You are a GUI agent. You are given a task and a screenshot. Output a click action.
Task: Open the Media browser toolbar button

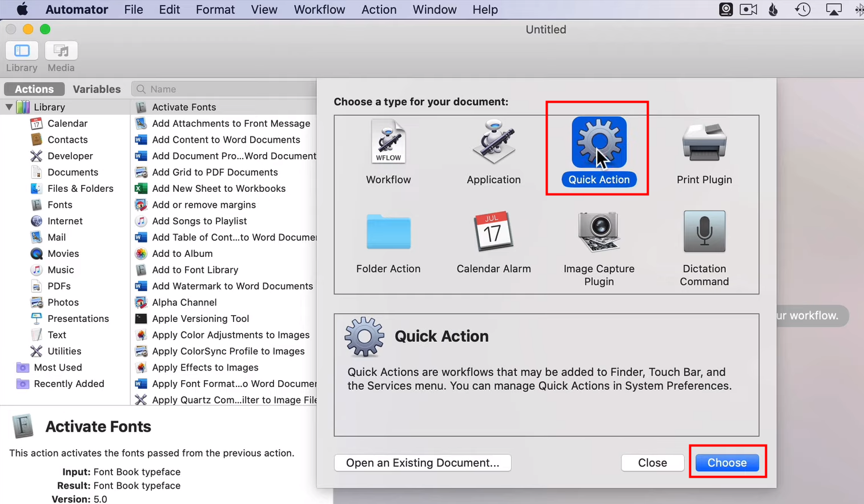(x=61, y=51)
